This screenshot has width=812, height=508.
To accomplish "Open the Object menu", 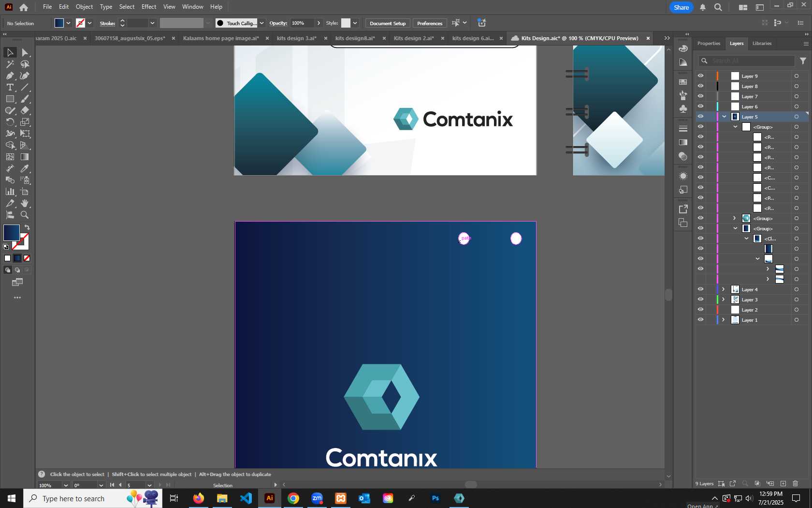I will click(84, 7).
